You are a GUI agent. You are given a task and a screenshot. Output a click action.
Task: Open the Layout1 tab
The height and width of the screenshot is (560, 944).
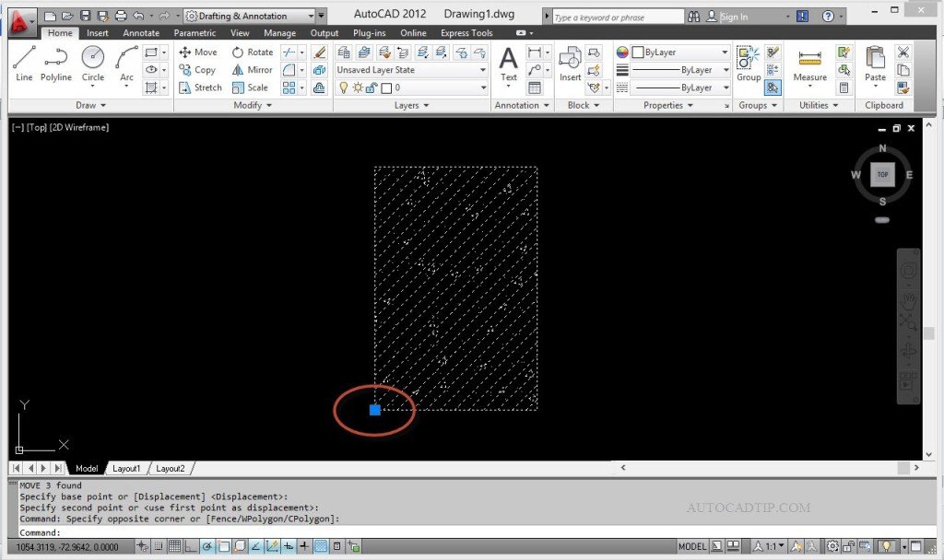(x=126, y=468)
